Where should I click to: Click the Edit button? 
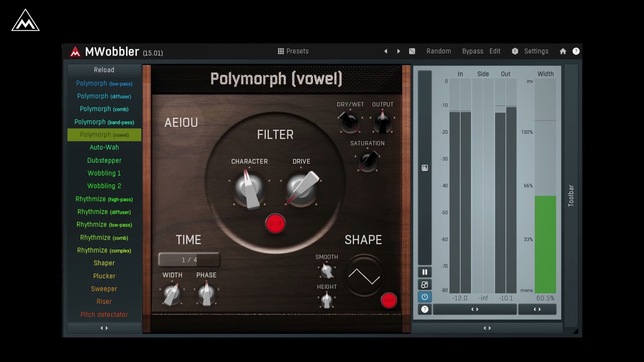pyautogui.click(x=495, y=51)
